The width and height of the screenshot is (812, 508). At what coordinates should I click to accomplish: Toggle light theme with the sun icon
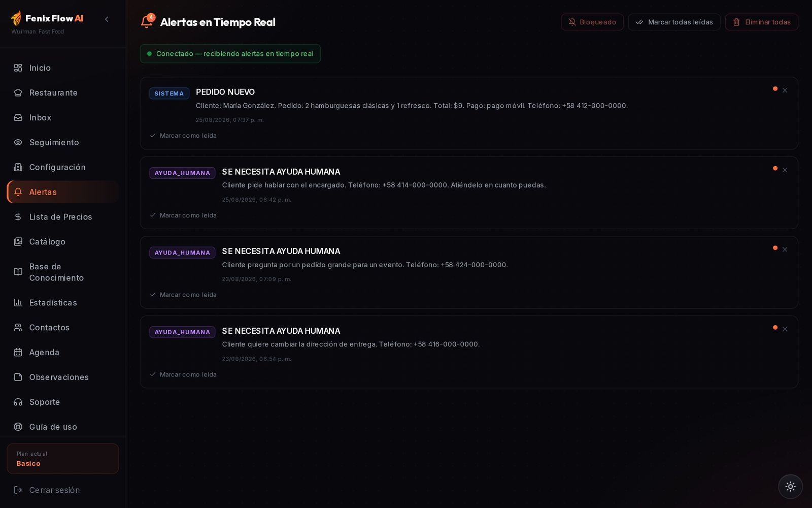pos(790,487)
